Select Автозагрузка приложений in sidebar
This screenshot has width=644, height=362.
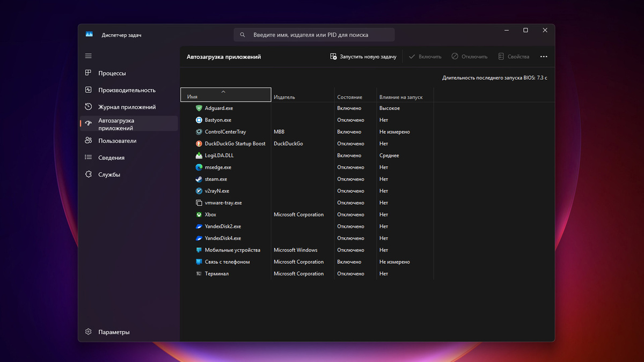(129, 124)
